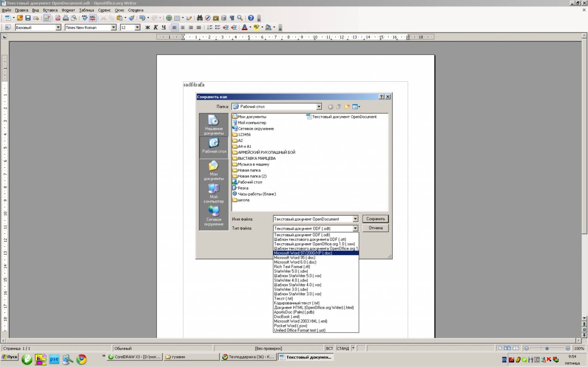The width and height of the screenshot is (588, 367).
Task: Toggle AutoSpellcheck red-underline ABC icon
Action: coord(93,18)
